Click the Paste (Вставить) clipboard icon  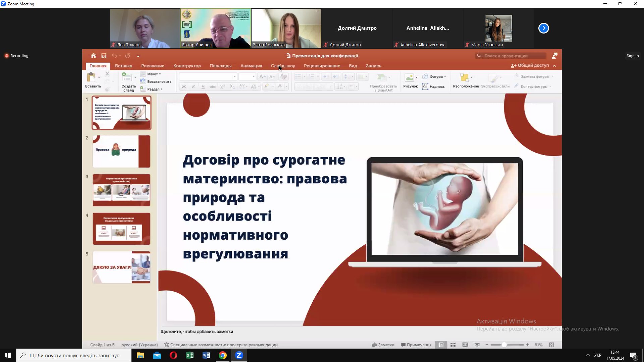click(x=91, y=77)
